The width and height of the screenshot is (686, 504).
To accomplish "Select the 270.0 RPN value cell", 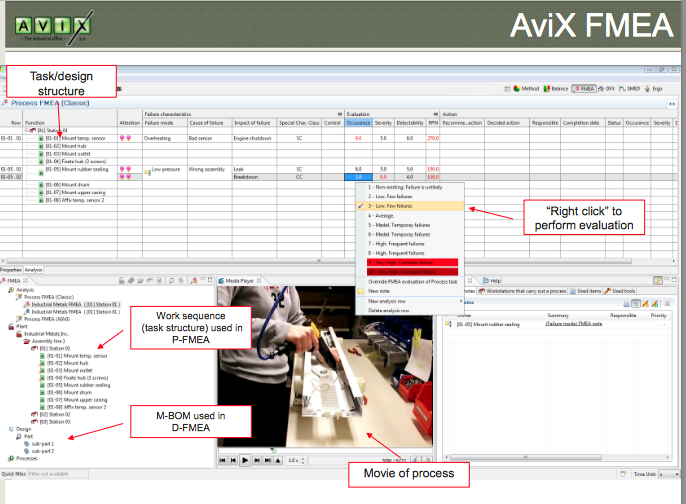I will tap(433, 138).
